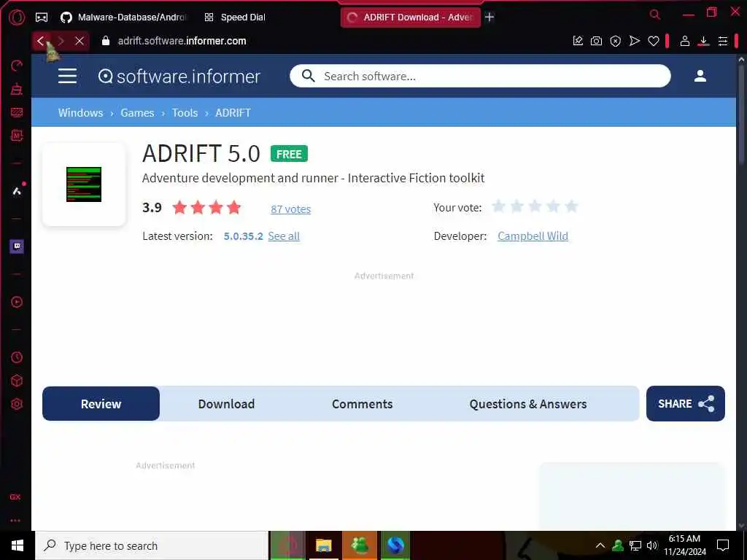The width and height of the screenshot is (747, 560).
Task: Click the ADRIFT application thumbnail icon
Action: [84, 184]
